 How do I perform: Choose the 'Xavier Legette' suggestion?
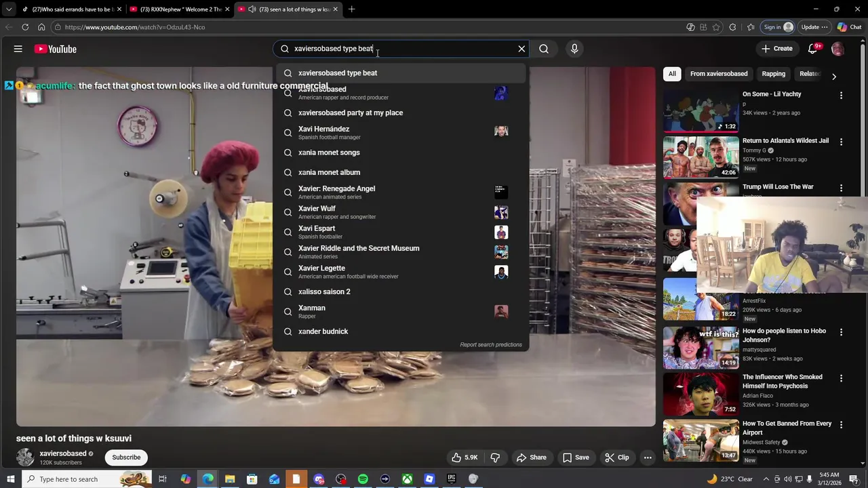tap(401, 272)
